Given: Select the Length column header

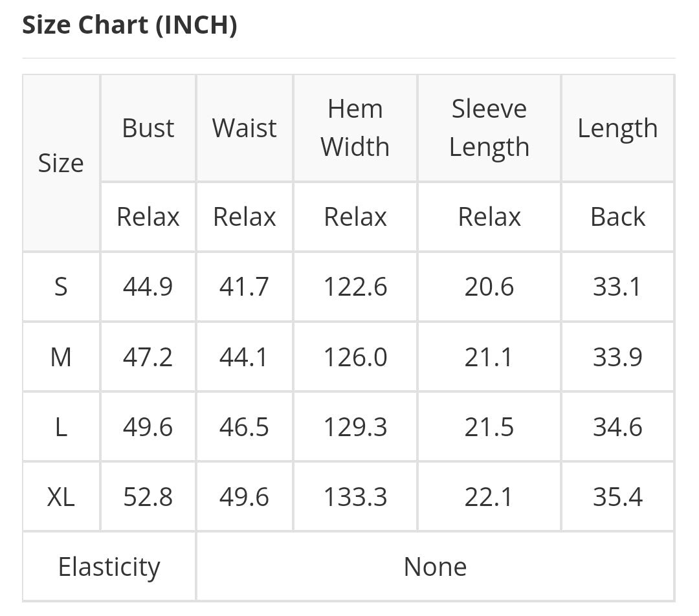Looking at the screenshot, I should [x=617, y=128].
